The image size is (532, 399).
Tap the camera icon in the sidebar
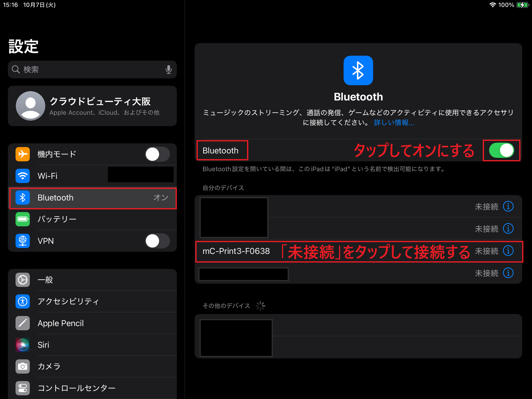tap(23, 366)
